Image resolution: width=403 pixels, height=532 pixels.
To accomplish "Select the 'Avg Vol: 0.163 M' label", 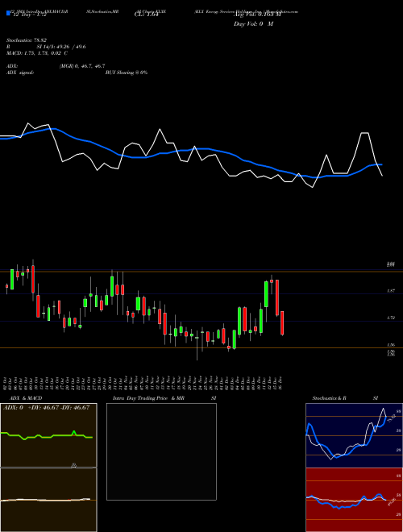I will (x=257, y=15).
